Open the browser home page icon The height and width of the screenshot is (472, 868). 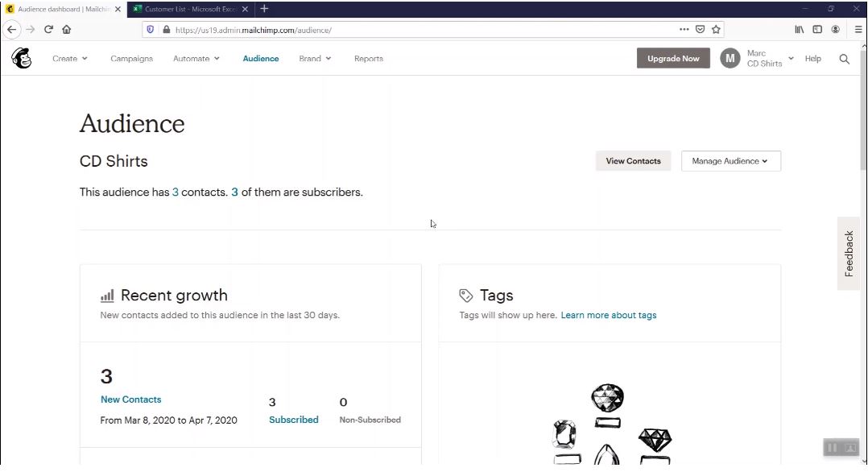coord(66,29)
